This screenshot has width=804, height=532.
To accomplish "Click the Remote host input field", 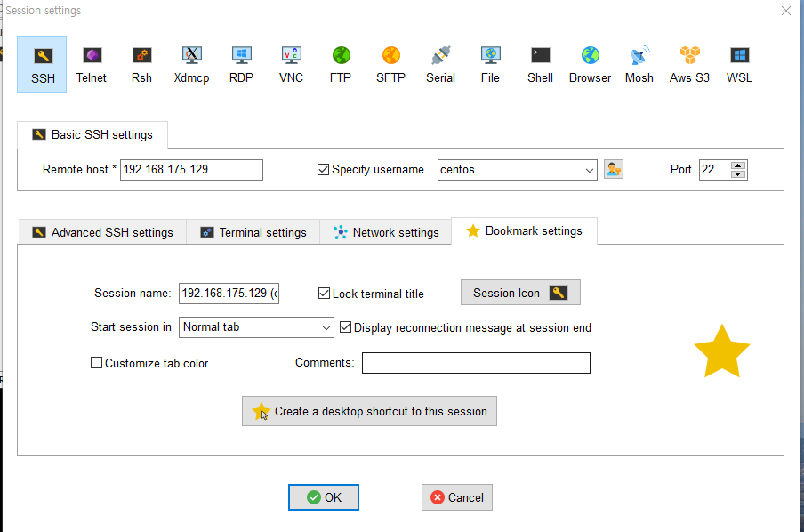I will [x=191, y=170].
